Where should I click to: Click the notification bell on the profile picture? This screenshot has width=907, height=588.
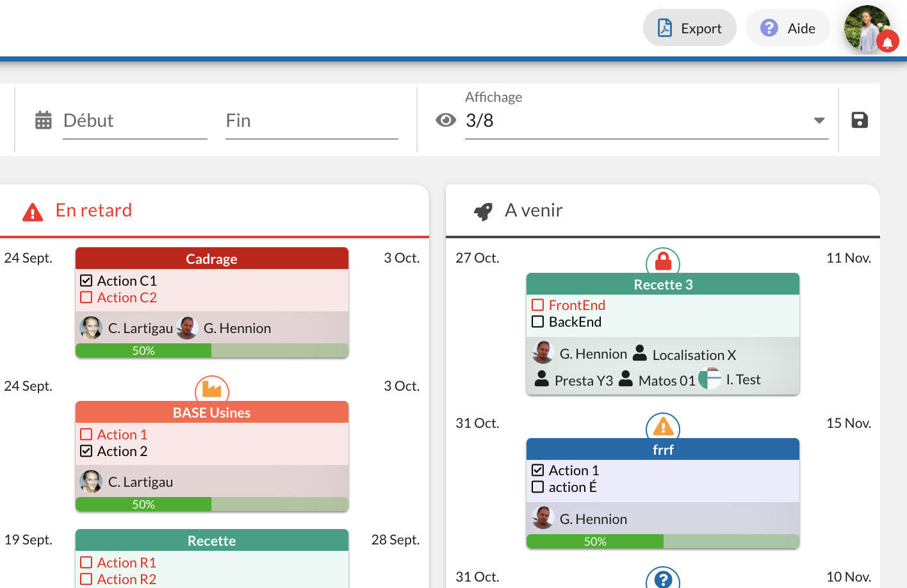click(x=888, y=42)
